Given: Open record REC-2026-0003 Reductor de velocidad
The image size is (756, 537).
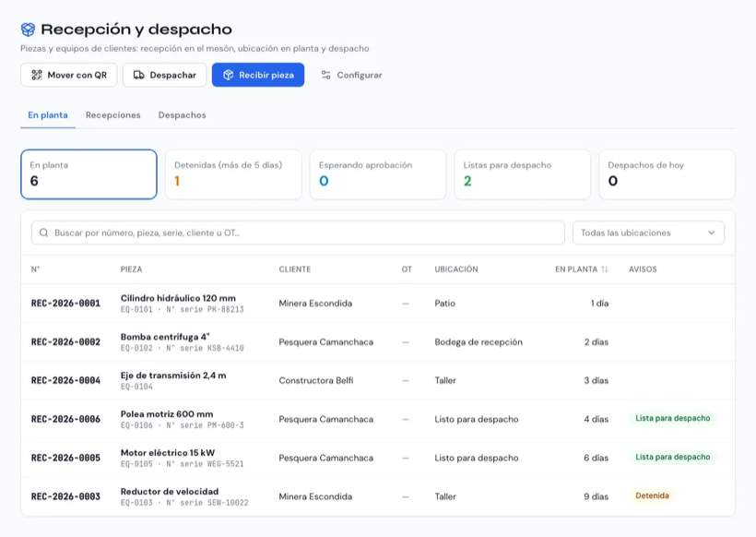Looking at the screenshot, I should 378,496.
